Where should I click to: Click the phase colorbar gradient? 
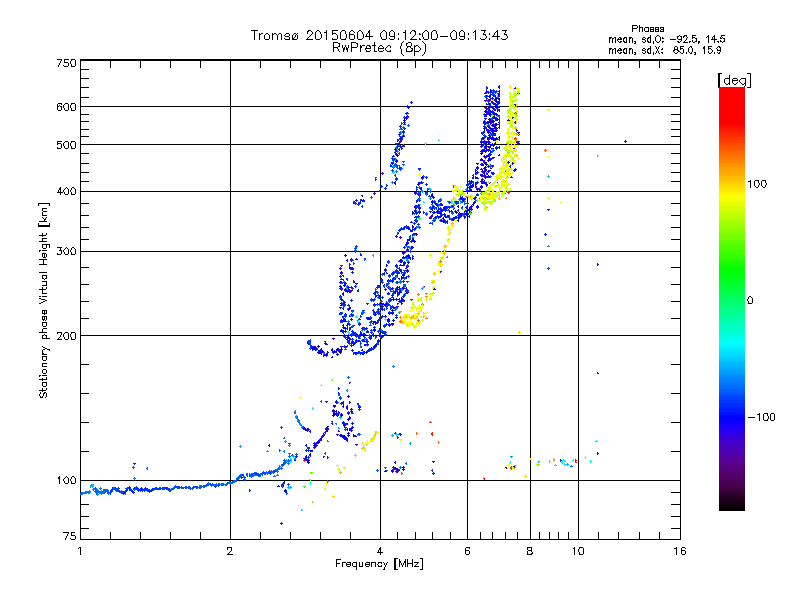pyautogui.click(x=732, y=299)
